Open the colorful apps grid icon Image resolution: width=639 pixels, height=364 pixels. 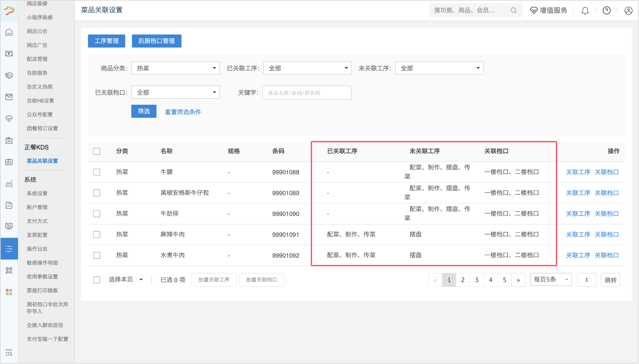click(9, 292)
